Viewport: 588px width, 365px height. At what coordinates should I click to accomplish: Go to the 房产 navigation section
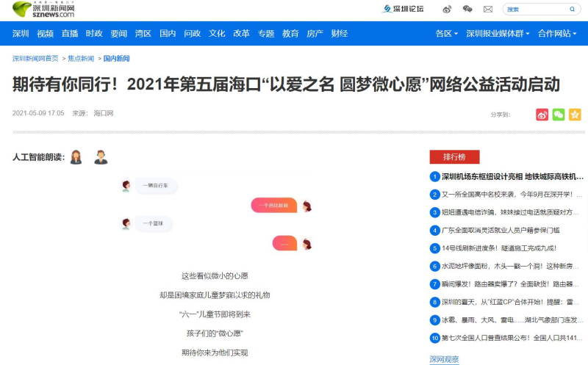315,34
